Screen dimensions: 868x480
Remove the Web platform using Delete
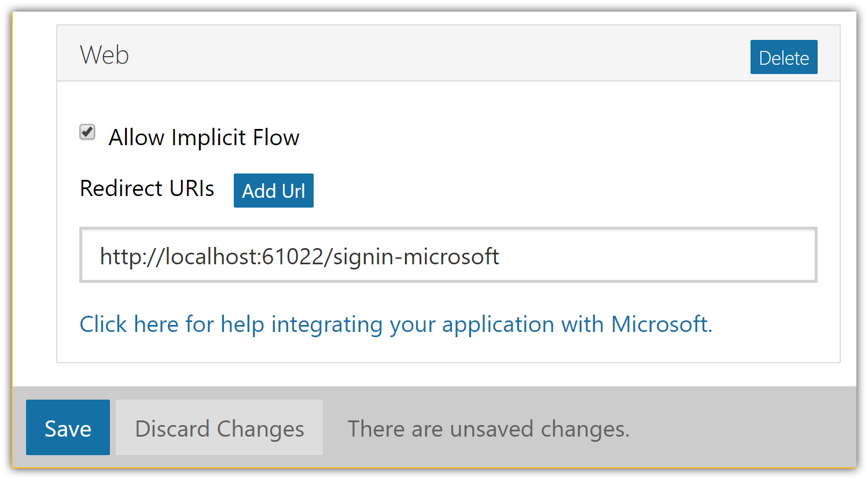(x=784, y=57)
